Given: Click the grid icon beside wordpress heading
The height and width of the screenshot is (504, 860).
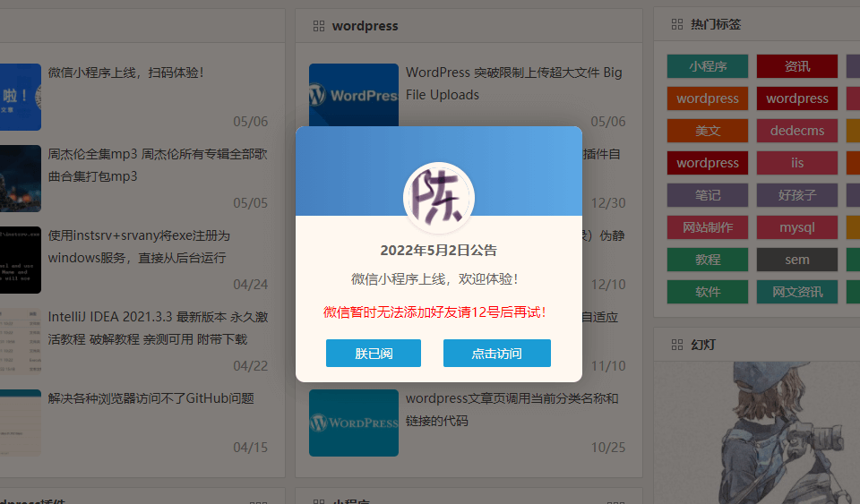Looking at the screenshot, I should 319,26.
